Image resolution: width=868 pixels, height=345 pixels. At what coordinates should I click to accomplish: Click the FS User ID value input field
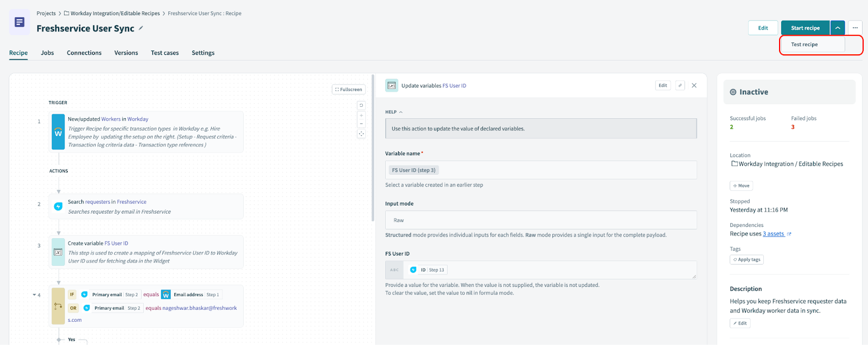(x=541, y=270)
